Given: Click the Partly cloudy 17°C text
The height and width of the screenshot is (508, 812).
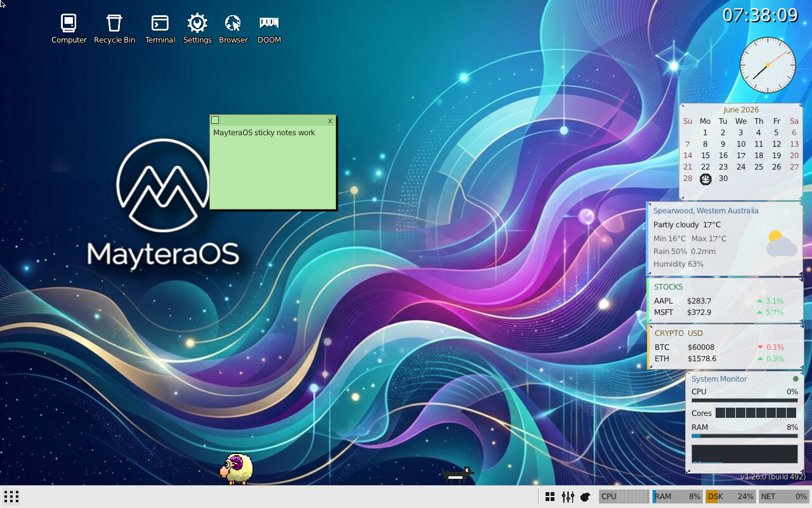Looking at the screenshot, I should pyautogui.click(x=687, y=225).
